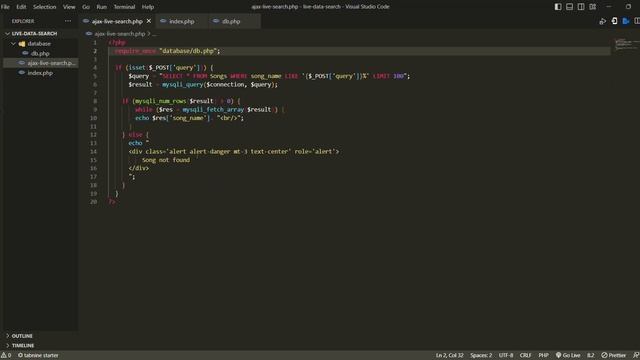640x360 pixels.
Task: Click the warnings count in status bar
Action: (6, 356)
